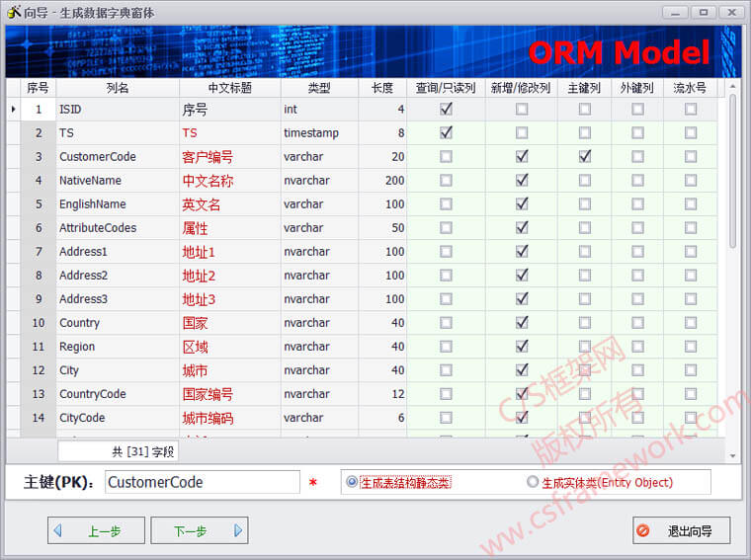The height and width of the screenshot is (560, 751).
Task: Click the 查询/只读列 column header
Action: 446,88
